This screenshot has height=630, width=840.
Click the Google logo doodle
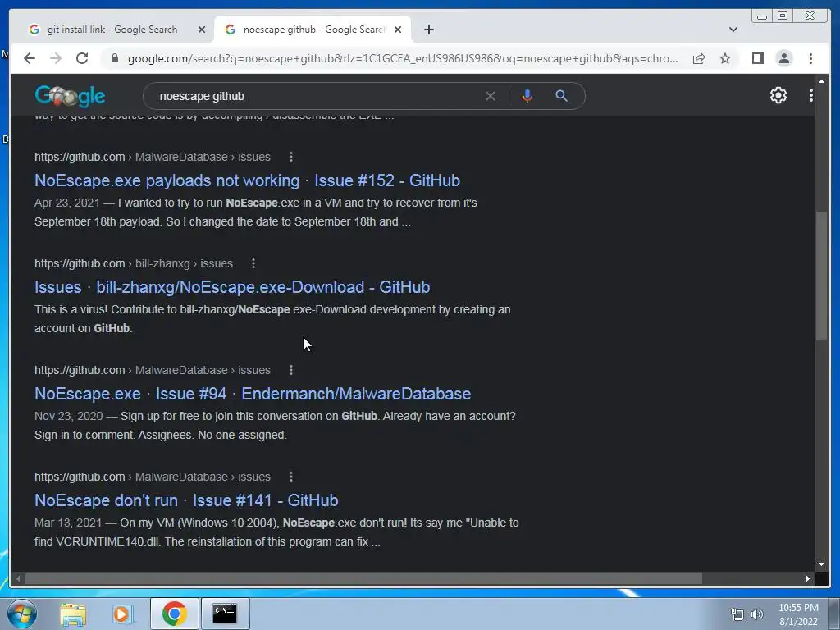point(71,97)
